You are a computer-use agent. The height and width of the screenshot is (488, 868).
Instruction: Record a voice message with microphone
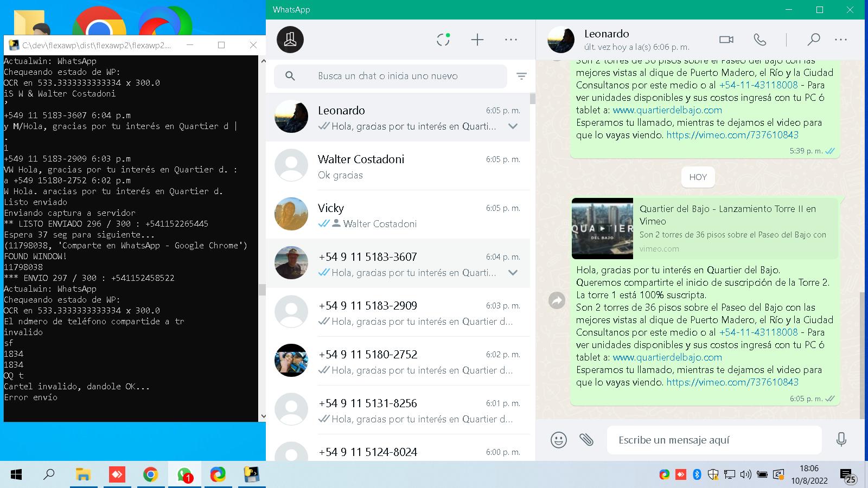841,440
